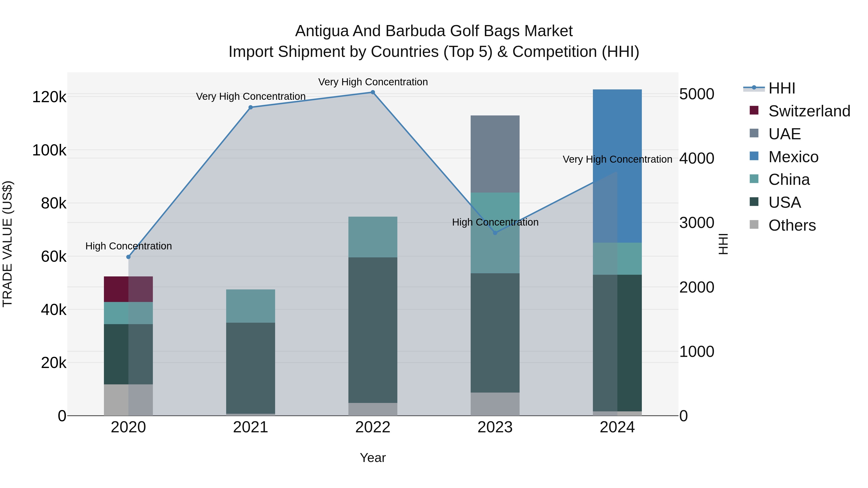Select the 2021 HHI data point

[x=251, y=107]
